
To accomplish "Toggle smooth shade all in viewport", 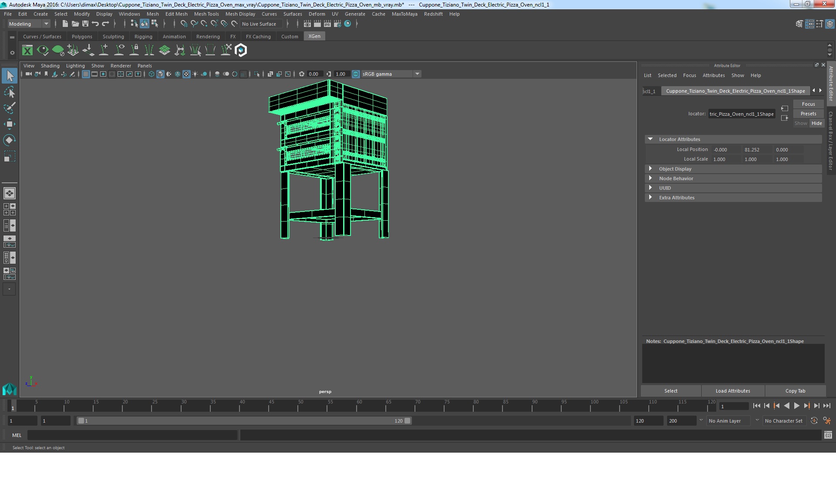I will point(160,74).
